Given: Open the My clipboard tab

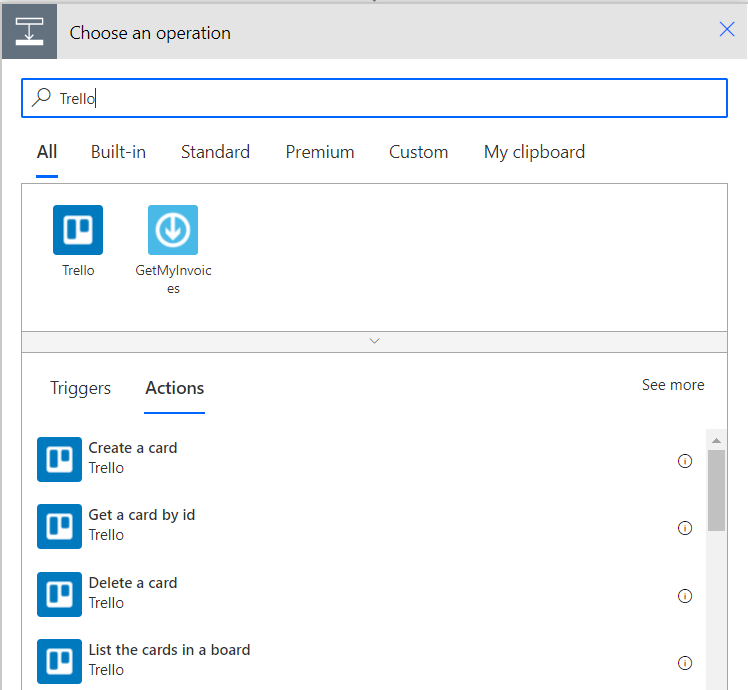Looking at the screenshot, I should [534, 152].
